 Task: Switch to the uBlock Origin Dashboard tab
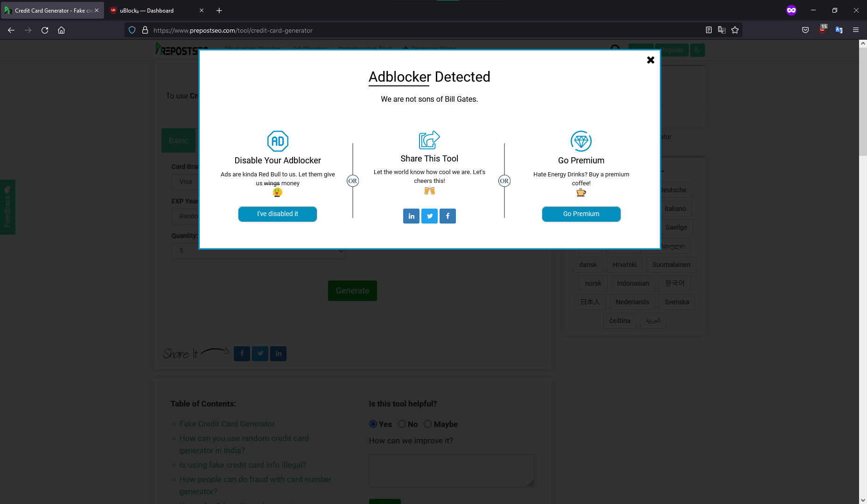pos(149,10)
